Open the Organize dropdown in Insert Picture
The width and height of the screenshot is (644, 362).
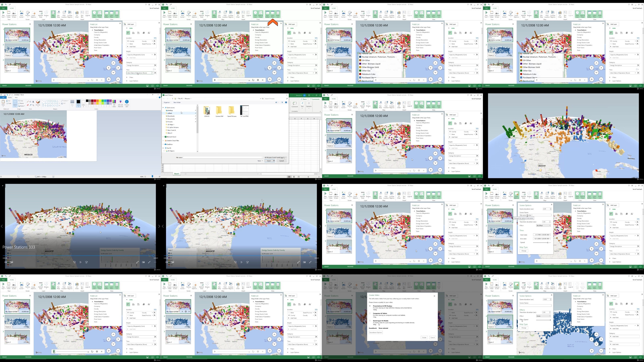tap(167, 102)
